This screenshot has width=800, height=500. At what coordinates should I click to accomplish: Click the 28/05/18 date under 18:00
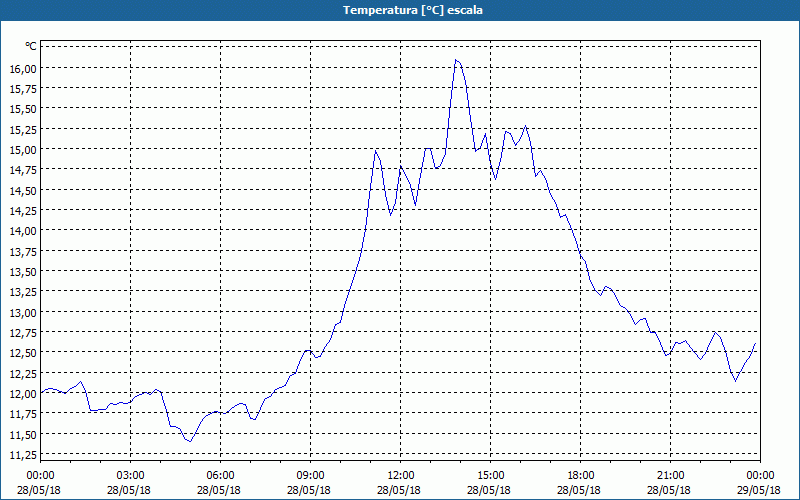(x=579, y=490)
